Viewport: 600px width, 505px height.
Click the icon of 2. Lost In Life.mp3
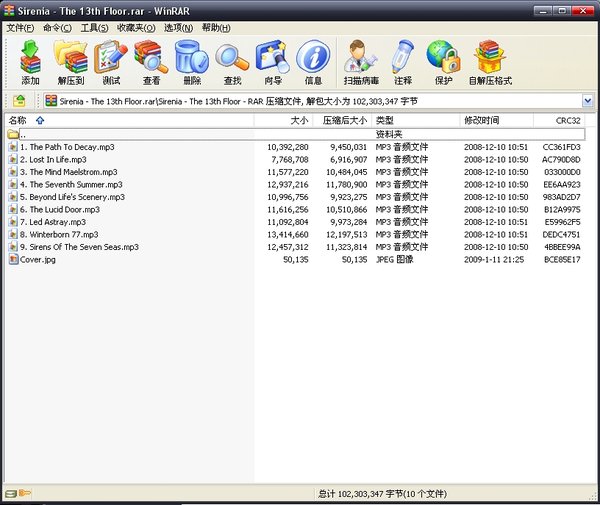13,160
